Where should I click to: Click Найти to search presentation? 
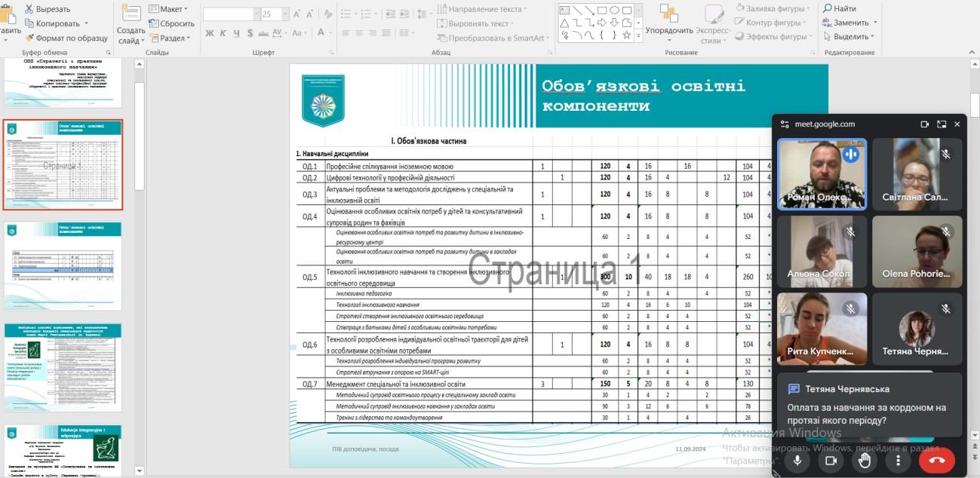point(839,8)
